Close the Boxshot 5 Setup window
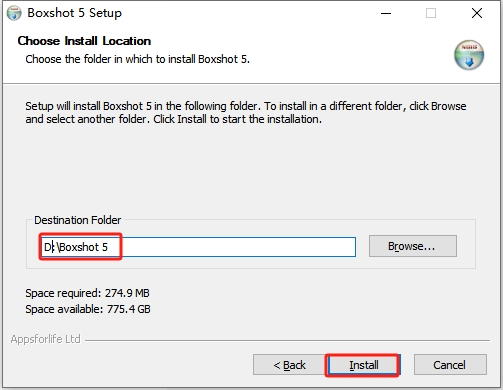Viewport: 503px width, 390px height. (477, 13)
